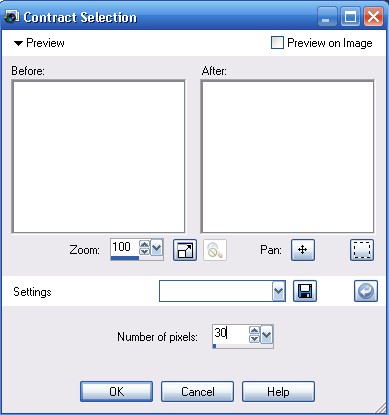The width and height of the screenshot is (389, 415).
Task: Increase Zoom with the up spinner
Action: [144, 244]
